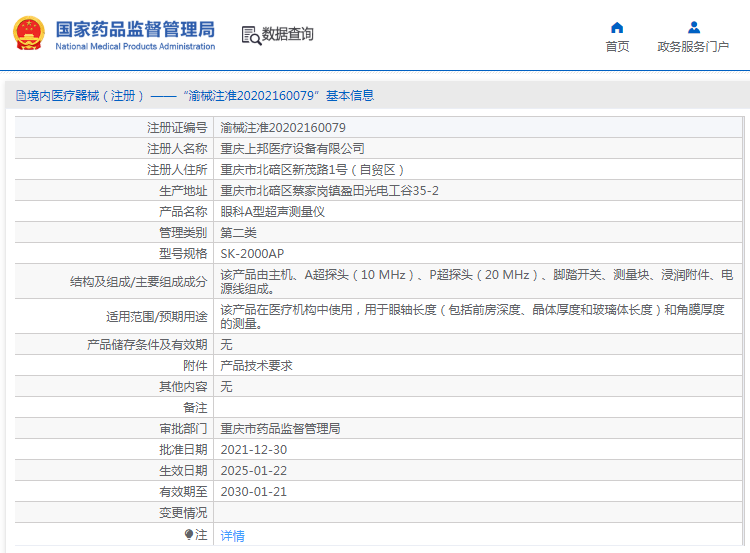
Task: Click the 备注 row label
Action: 195,408
